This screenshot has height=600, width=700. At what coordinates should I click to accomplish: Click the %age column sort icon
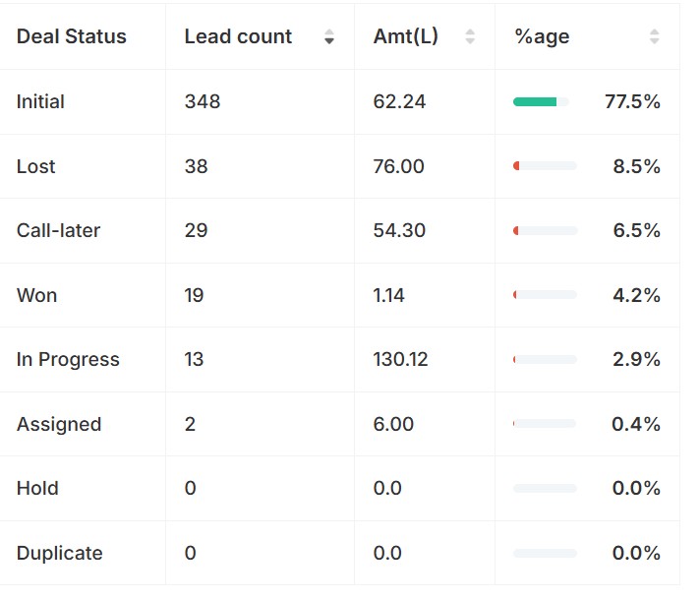pyautogui.click(x=654, y=37)
